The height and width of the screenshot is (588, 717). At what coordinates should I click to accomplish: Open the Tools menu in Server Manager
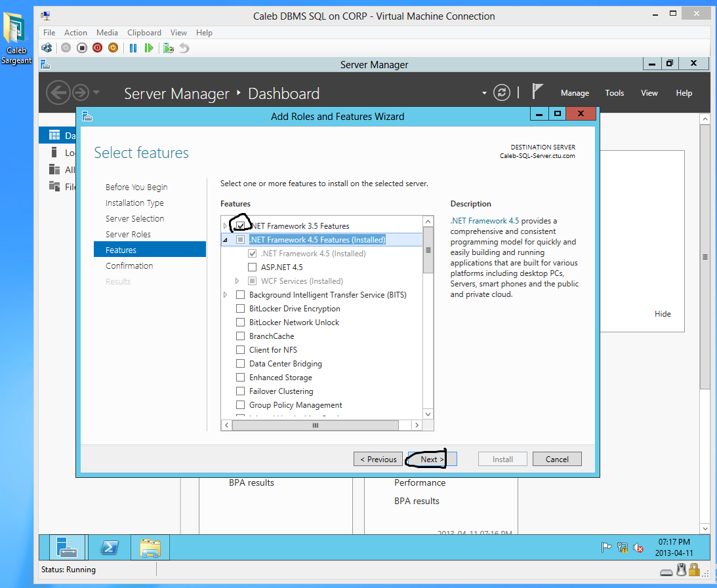(x=615, y=92)
